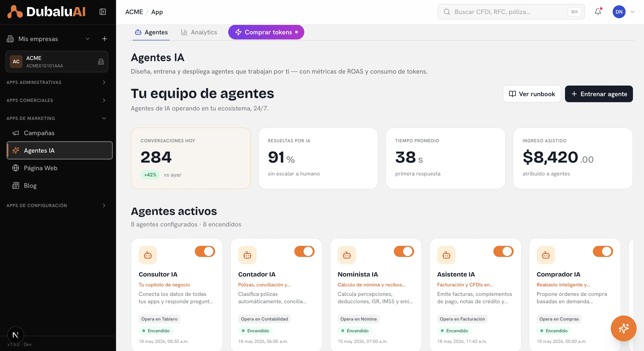644x351 pixels.
Task: Open user menu chevron next to DN
Action: pyautogui.click(x=632, y=12)
